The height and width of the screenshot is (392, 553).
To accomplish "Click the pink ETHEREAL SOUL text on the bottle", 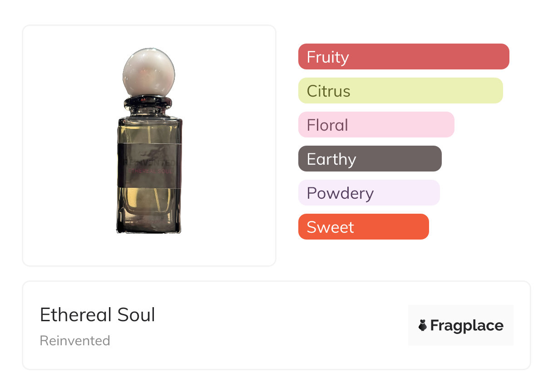I will tap(150, 171).
